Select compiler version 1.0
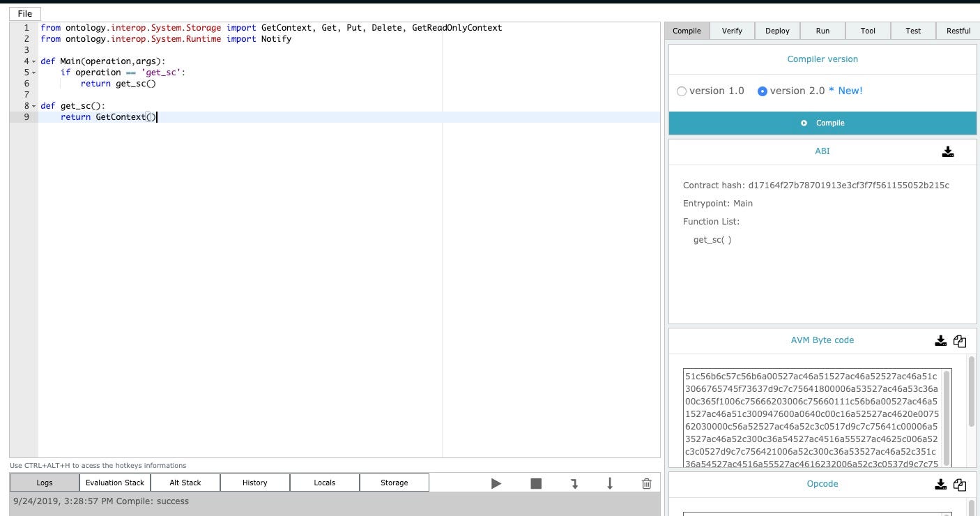Screen dimensions: 980x516 coord(681,91)
